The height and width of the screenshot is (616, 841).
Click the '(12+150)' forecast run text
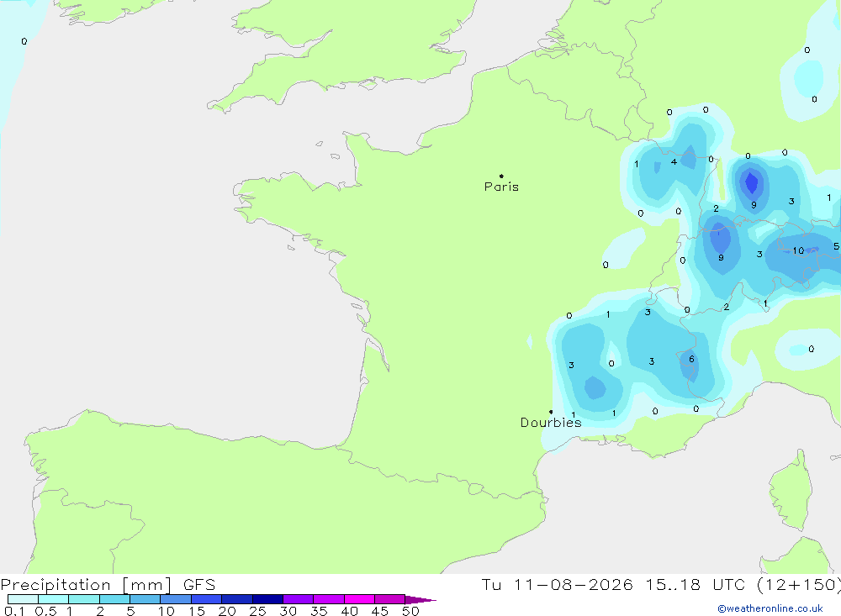point(799,585)
